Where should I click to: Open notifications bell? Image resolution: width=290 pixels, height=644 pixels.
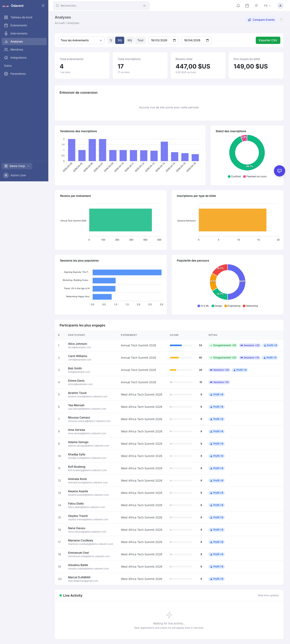tap(238, 5)
